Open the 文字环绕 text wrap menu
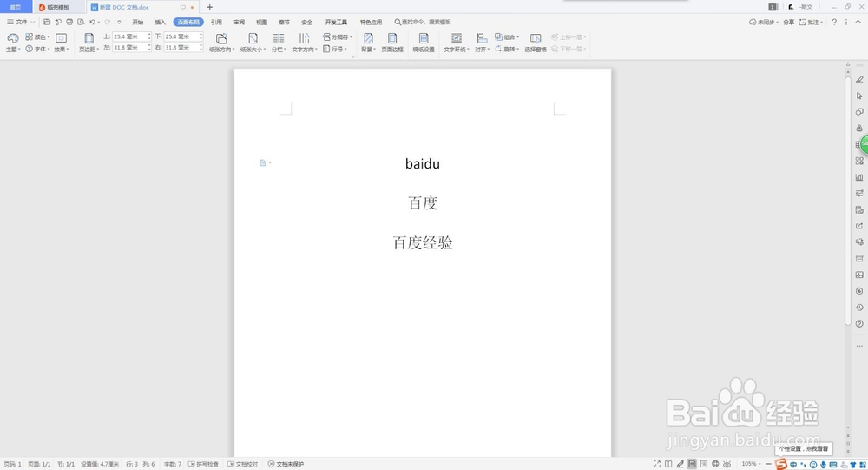The width and height of the screenshot is (868, 470). point(457,42)
